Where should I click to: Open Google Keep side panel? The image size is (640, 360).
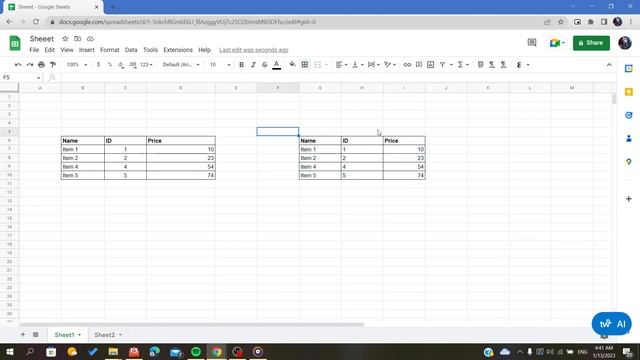pyautogui.click(x=629, y=92)
